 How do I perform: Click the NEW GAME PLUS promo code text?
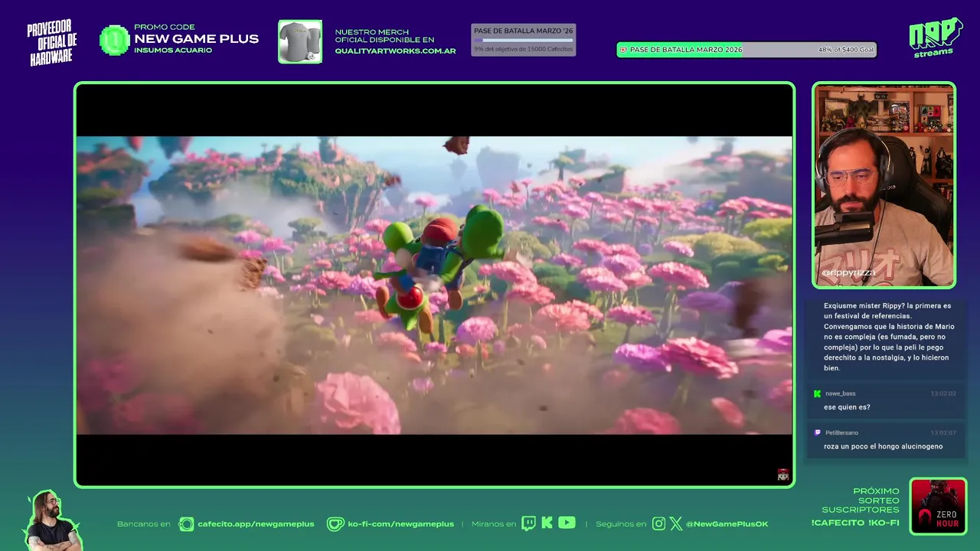tap(197, 39)
